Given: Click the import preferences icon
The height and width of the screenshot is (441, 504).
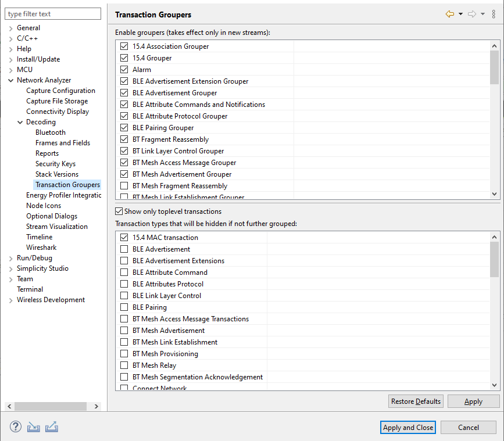Looking at the screenshot, I should coord(33,426).
